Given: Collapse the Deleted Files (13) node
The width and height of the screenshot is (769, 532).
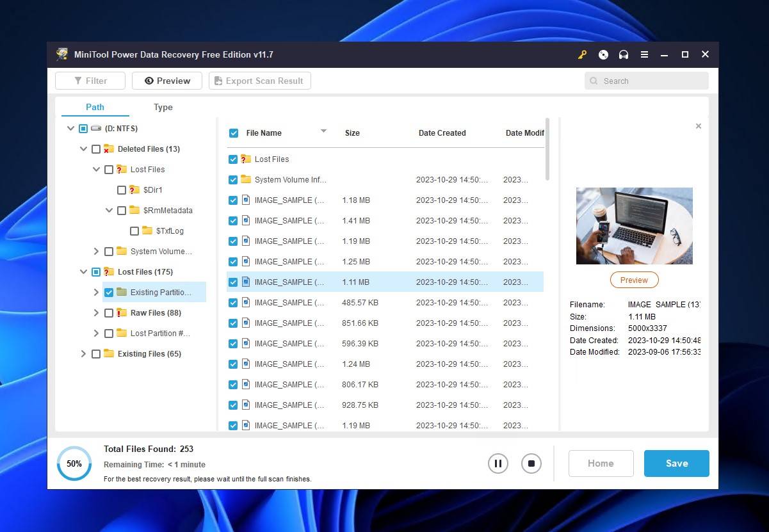Looking at the screenshot, I should pyautogui.click(x=83, y=149).
